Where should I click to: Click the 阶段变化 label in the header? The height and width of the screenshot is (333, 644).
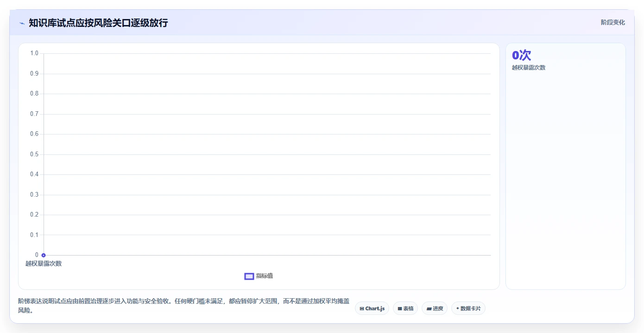[x=613, y=22]
